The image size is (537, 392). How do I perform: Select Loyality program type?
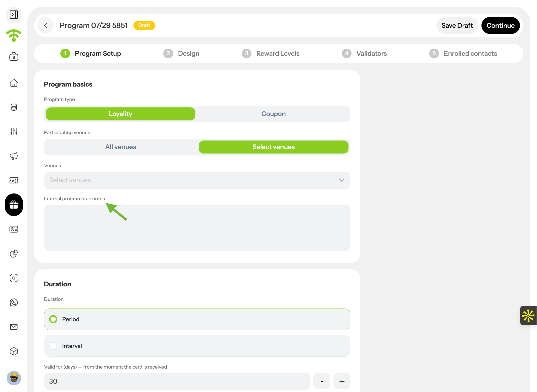coord(120,114)
